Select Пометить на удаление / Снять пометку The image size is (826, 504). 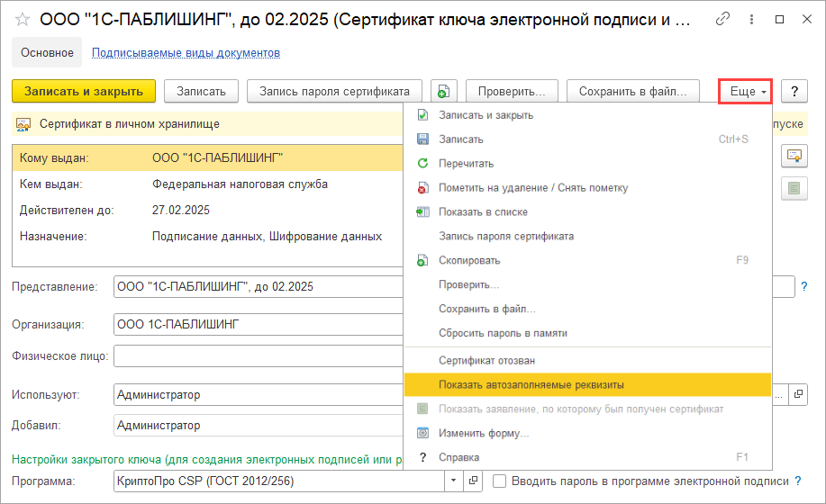(x=587, y=188)
